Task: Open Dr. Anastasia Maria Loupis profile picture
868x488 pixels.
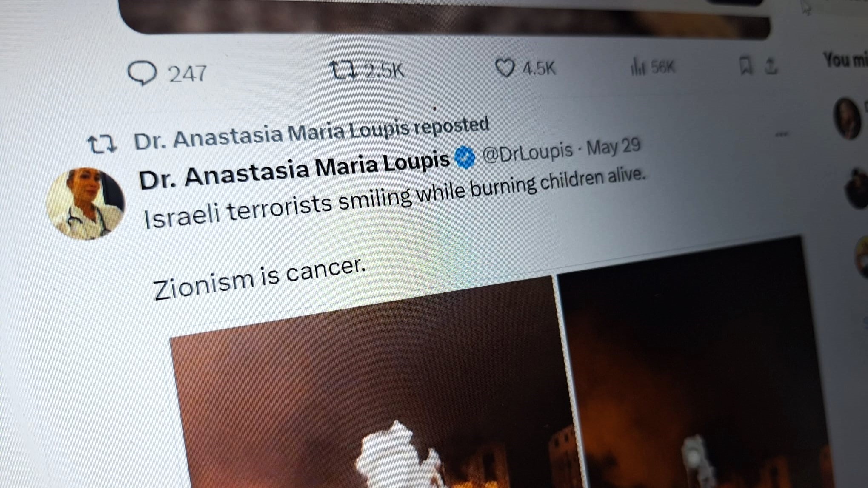Action: (85, 204)
